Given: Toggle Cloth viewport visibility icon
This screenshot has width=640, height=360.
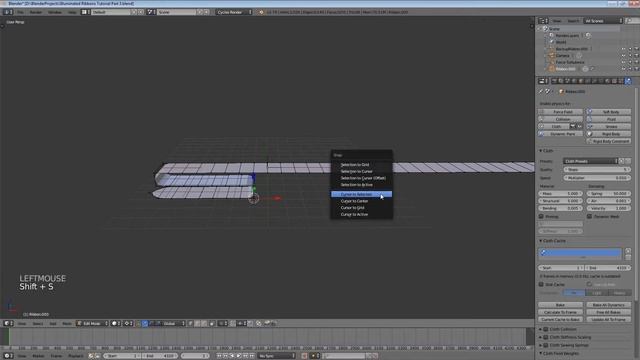Looking at the screenshot, I should 580,127.
